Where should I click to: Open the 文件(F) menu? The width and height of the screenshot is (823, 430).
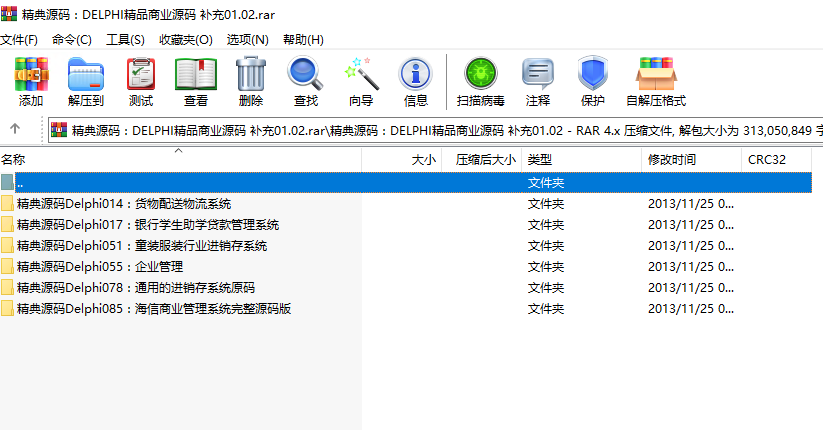pos(19,40)
